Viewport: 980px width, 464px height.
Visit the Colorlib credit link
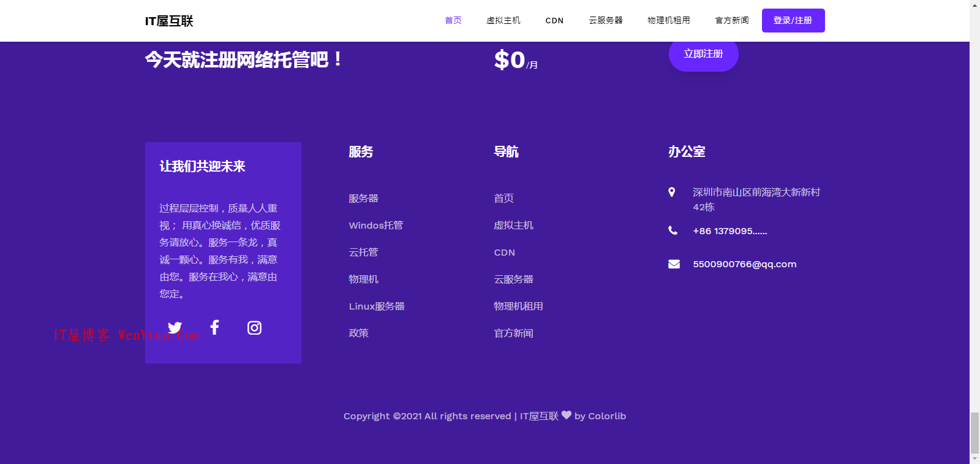(x=607, y=416)
